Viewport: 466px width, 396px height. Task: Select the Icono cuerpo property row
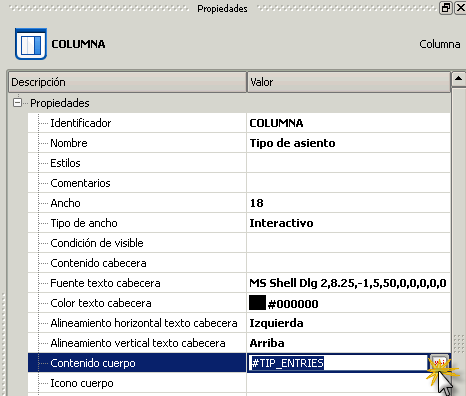pyautogui.click(x=239, y=383)
